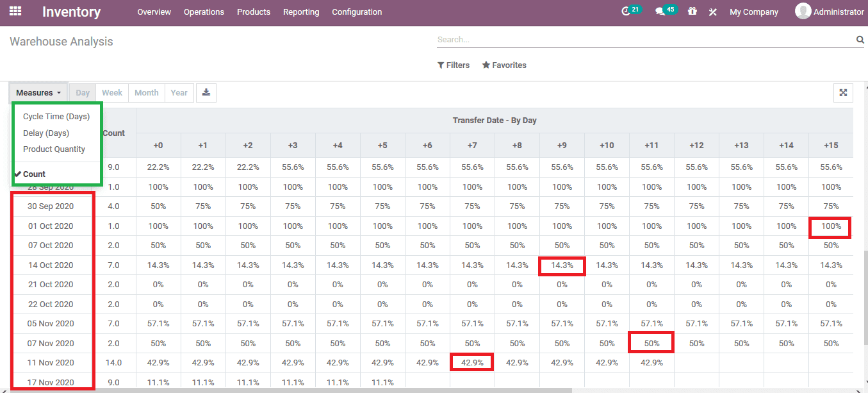Click the 14.0 count for 11 Nov 2020
Screen dimensions: 868x393
113,363
